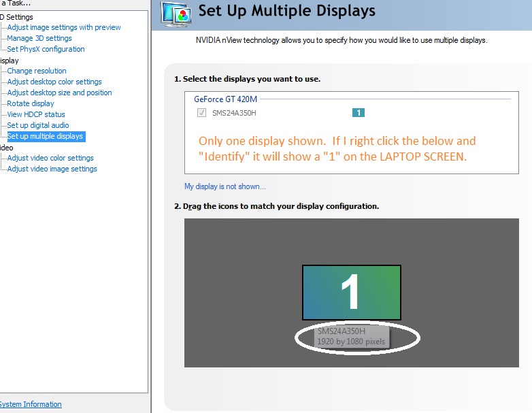Viewport: 532px width, 413px height.
Task: Click the 3D Settings category heading
Action: 16,17
